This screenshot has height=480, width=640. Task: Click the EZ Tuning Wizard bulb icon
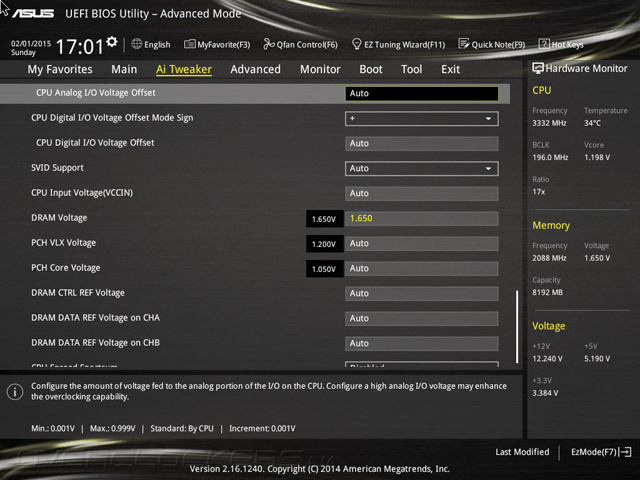356,44
